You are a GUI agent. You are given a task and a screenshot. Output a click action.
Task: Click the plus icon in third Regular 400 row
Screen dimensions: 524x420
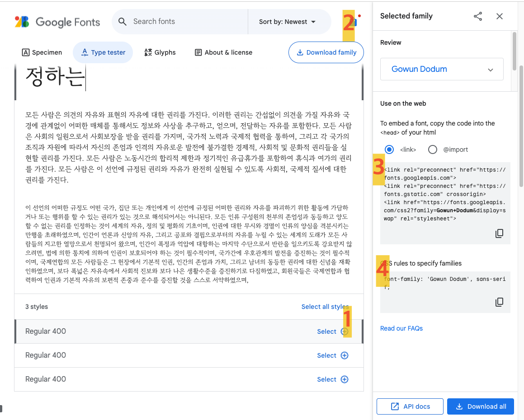click(x=344, y=379)
